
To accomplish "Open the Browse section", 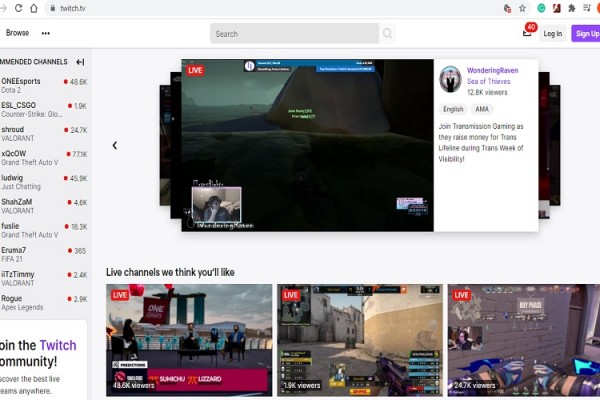I will coord(17,33).
